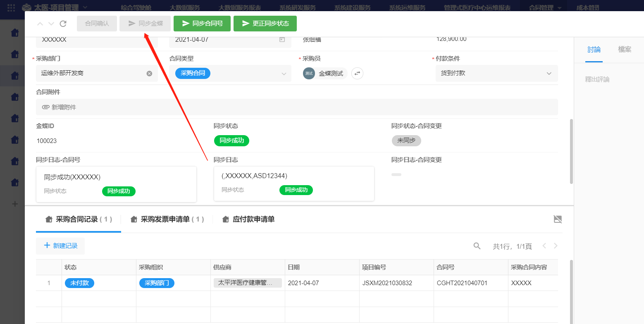
Task: Select the 采购发票申请单 tab
Action: pos(167,219)
